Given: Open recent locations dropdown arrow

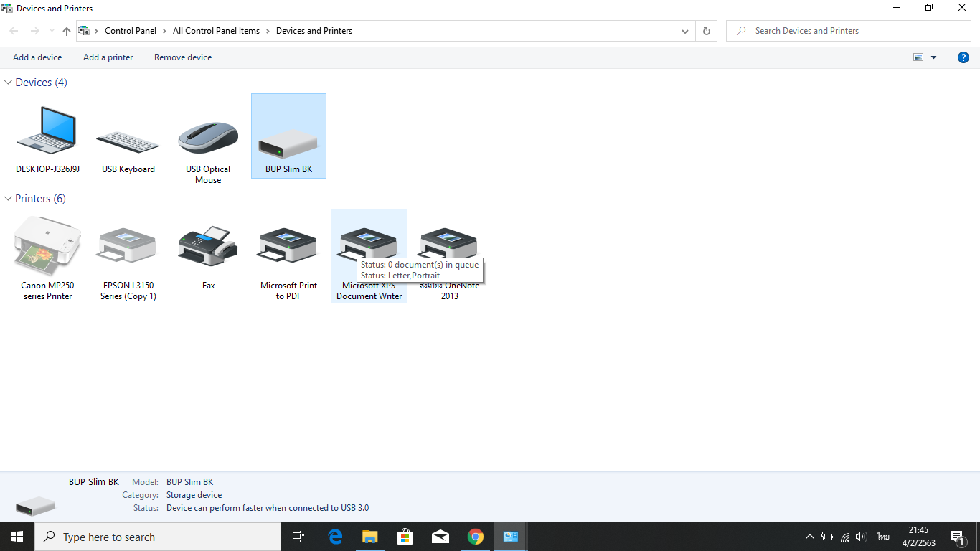Looking at the screenshot, I should [x=52, y=31].
